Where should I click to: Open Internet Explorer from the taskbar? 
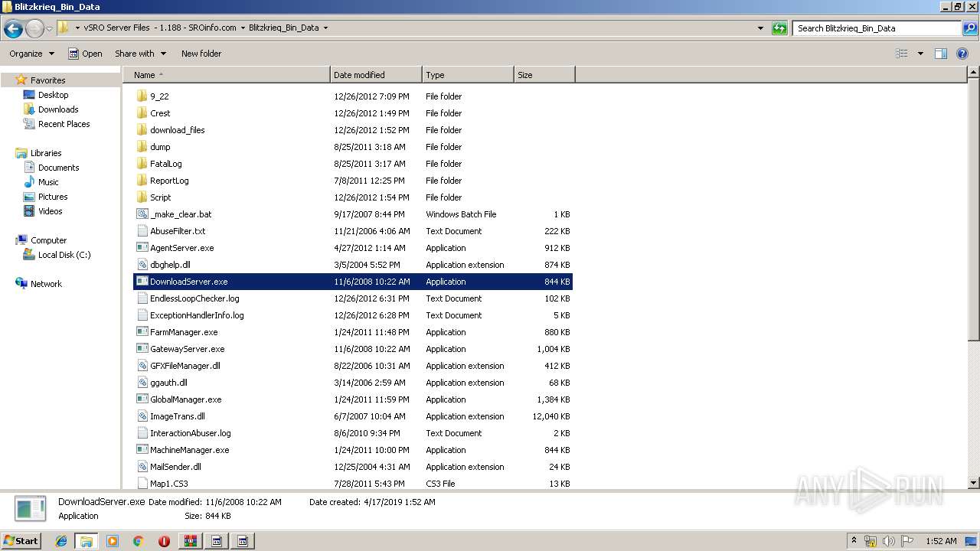tap(61, 541)
